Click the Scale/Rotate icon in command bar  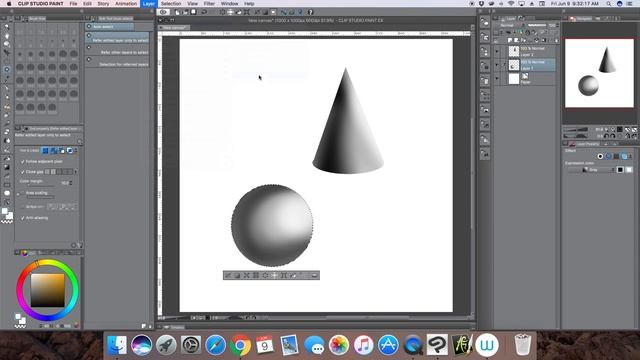tap(247, 12)
